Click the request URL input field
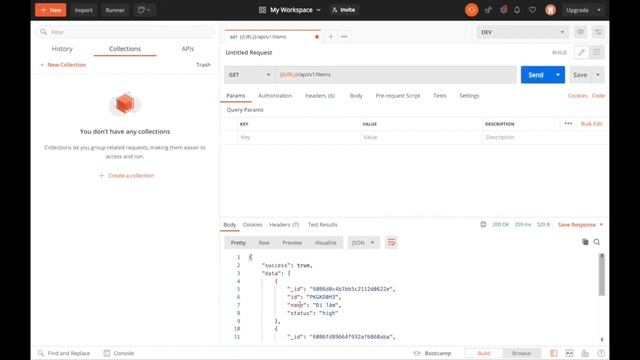The height and width of the screenshot is (360, 640). pos(396,75)
